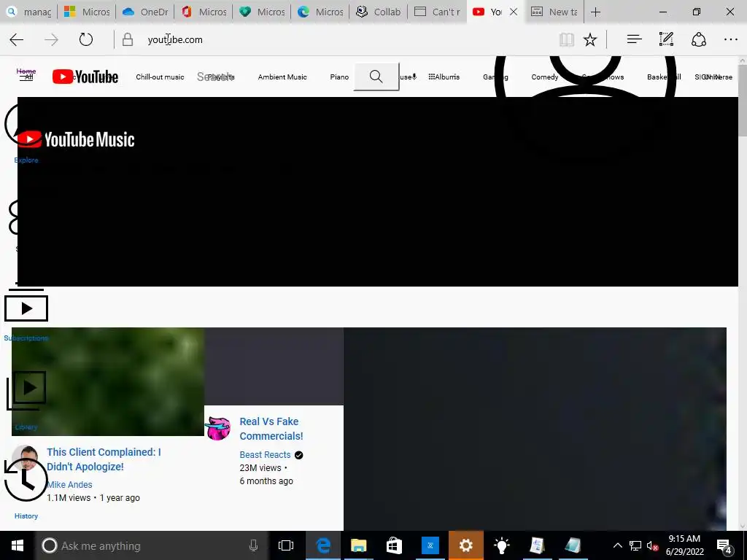This screenshot has width=747, height=560.
Task: Open Edge from the taskbar
Action: click(x=323, y=545)
